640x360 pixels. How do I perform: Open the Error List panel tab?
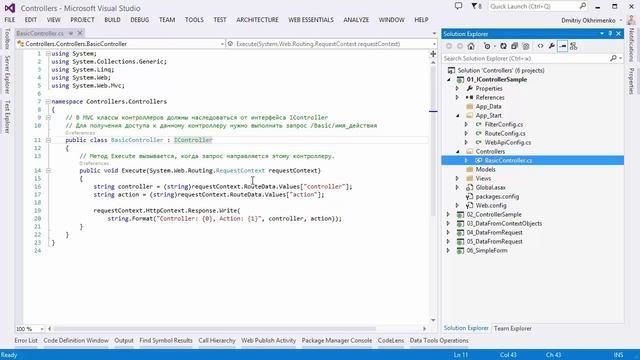pyautogui.click(x=26, y=340)
